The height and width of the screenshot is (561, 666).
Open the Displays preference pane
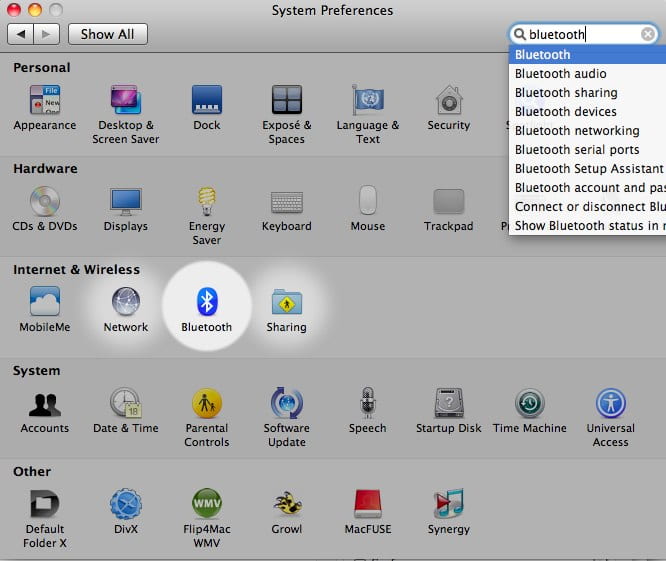(x=126, y=209)
